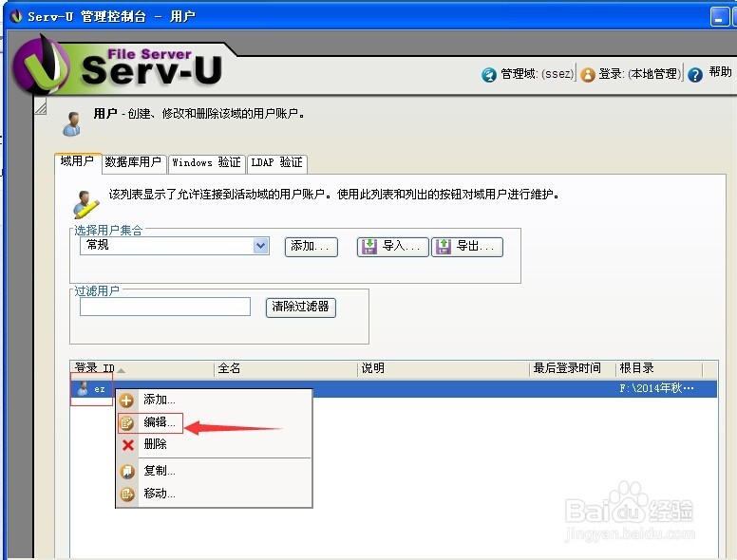Screen dimensions: 737x560
Task: Choose 移动... from the context menu
Action: pyautogui.click(x=215, y=494)
